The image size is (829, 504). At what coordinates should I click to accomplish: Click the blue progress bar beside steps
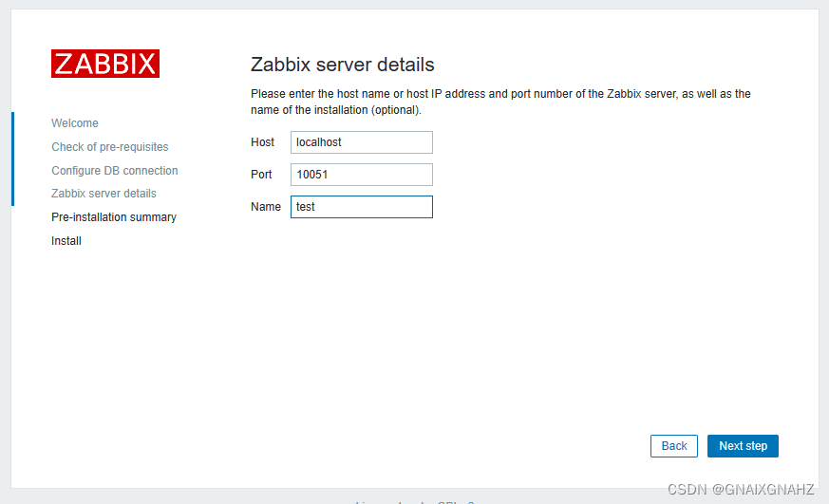tap(13, 159)
